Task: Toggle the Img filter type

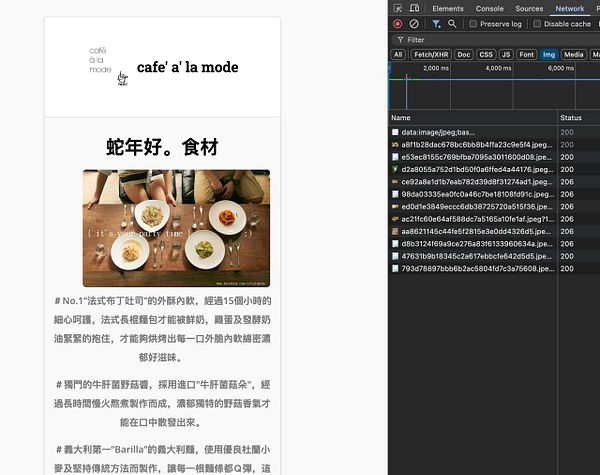Action: pos(548,54)
